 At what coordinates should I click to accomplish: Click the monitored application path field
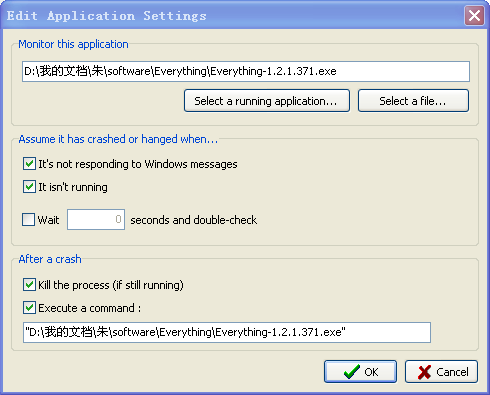[x=246, y=71]
